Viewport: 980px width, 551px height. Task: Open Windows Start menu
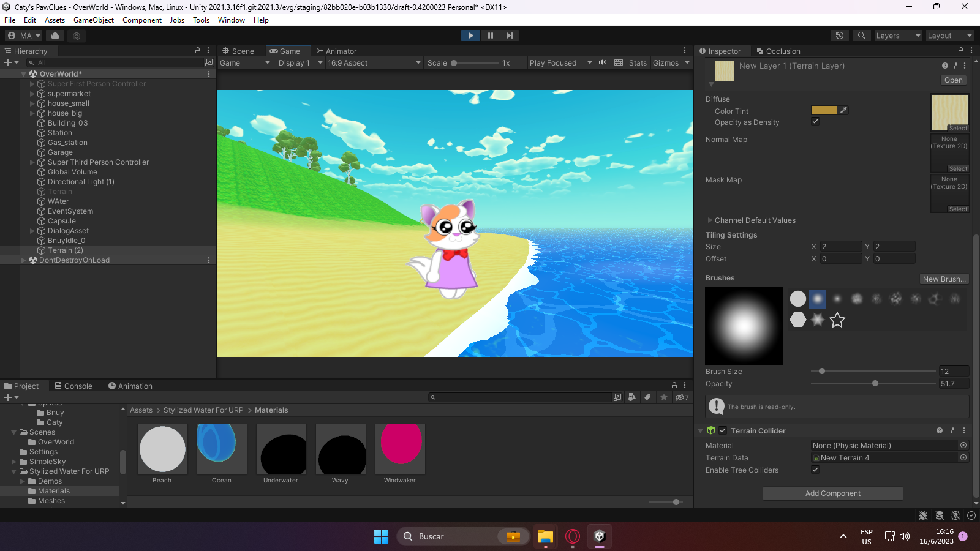point(381,536)
